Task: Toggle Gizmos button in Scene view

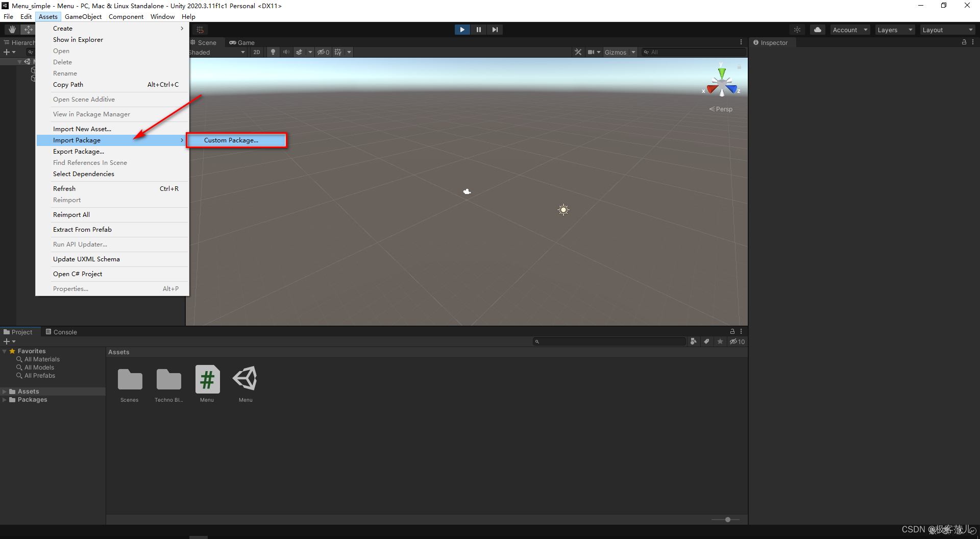Action: click(x=616, y=52)
